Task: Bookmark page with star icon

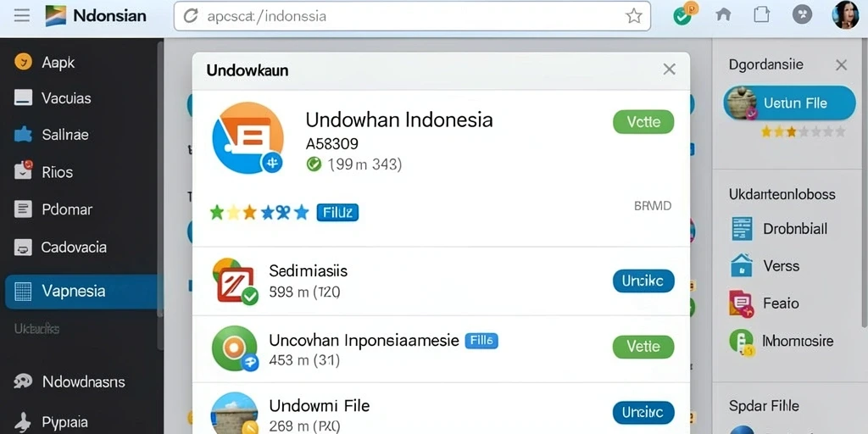Action: coord(634,16)
